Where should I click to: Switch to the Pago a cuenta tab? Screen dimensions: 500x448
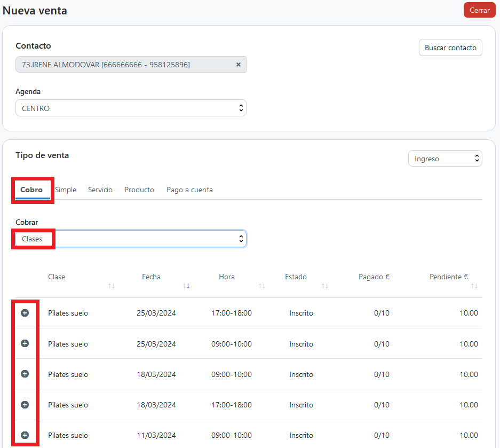[189, 190]
